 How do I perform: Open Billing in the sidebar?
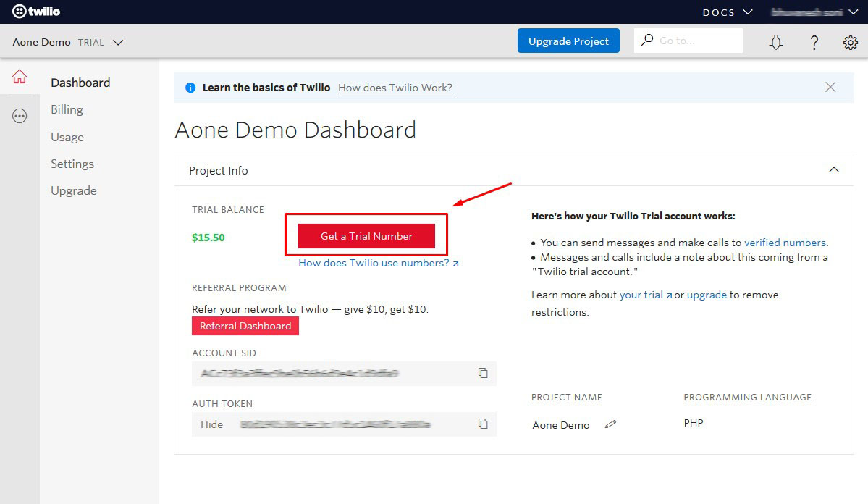pyautogui.click(x=67, y=109)
